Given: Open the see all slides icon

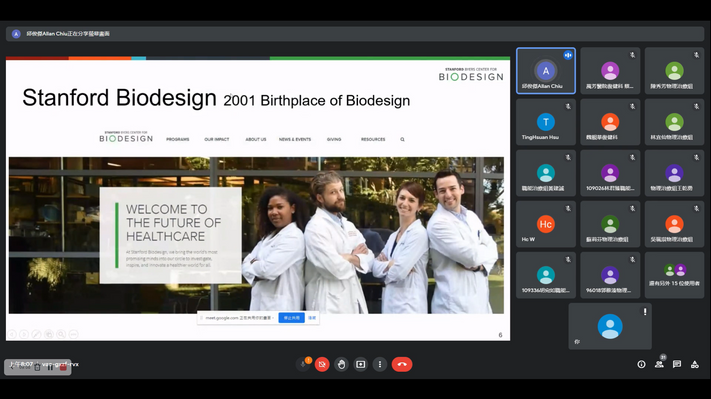Looking at the screenshot, I should coord(49,334).
